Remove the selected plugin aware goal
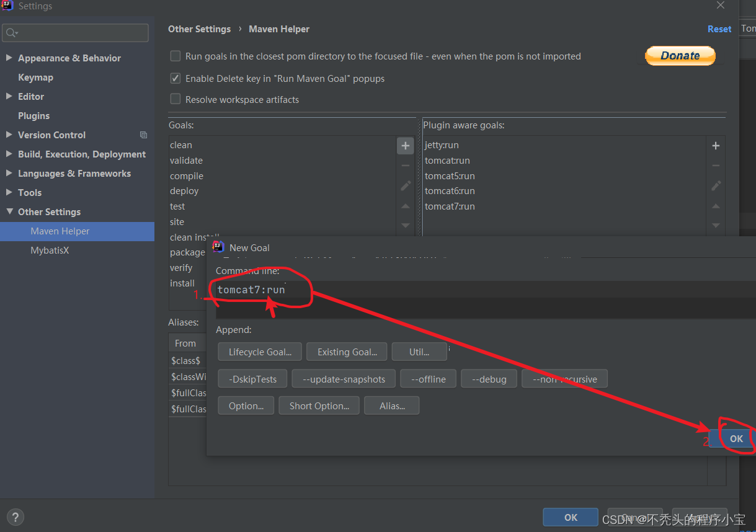This screenshot has height=532, width=756. tap(716, 166)
